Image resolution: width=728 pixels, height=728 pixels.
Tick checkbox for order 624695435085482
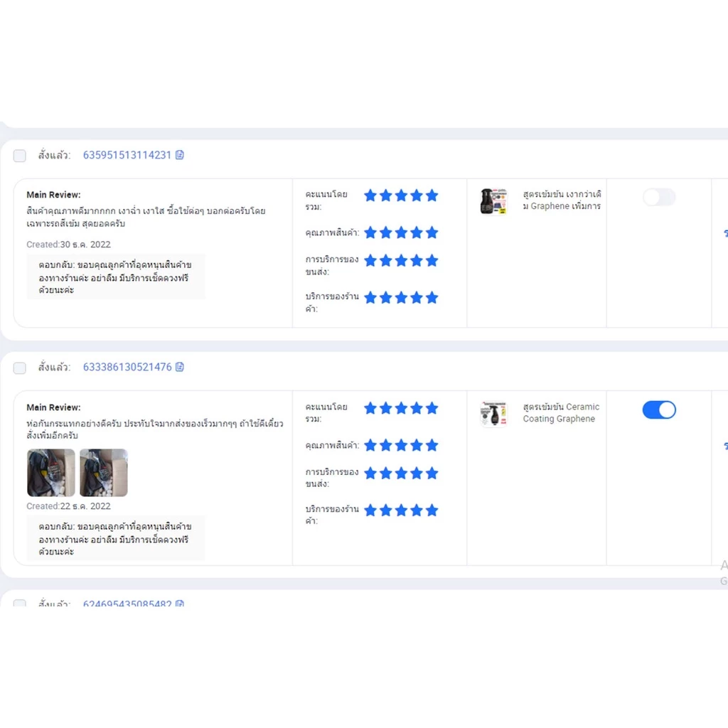coord(19,603)
